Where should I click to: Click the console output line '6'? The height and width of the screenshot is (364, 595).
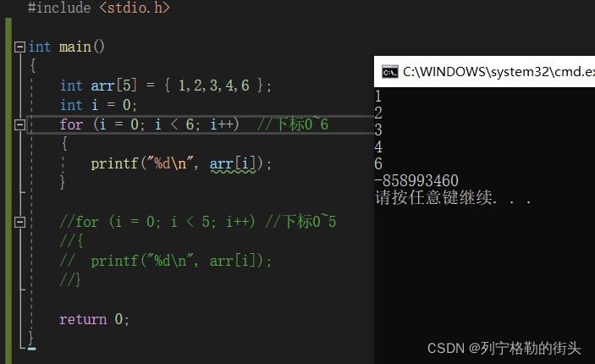click(378, 164)
